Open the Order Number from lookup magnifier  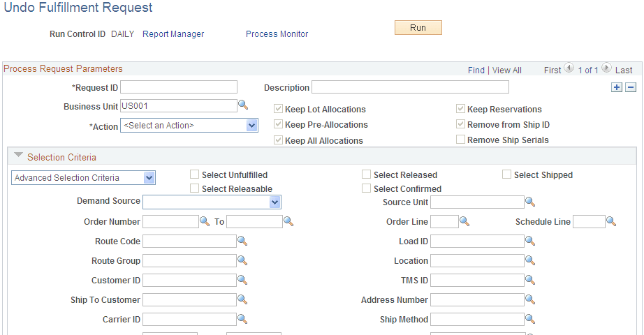point(205,221)
